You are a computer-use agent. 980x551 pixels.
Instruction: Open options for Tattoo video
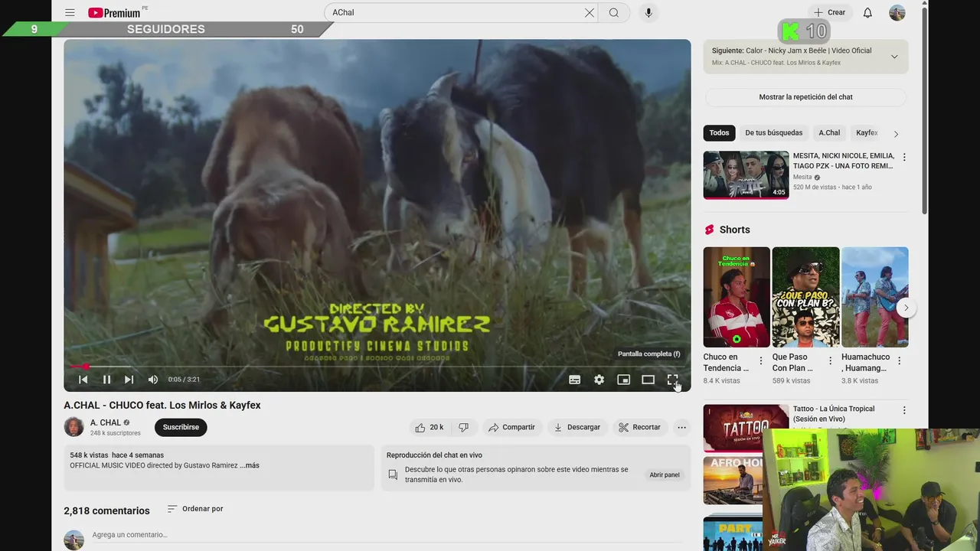coord(904,410)
